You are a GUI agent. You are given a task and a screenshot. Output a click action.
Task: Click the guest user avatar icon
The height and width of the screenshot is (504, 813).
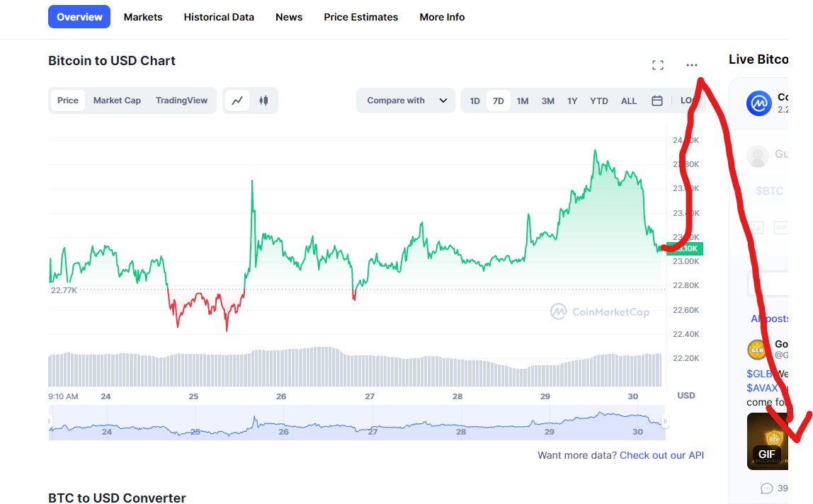click(x=758, y=156)
